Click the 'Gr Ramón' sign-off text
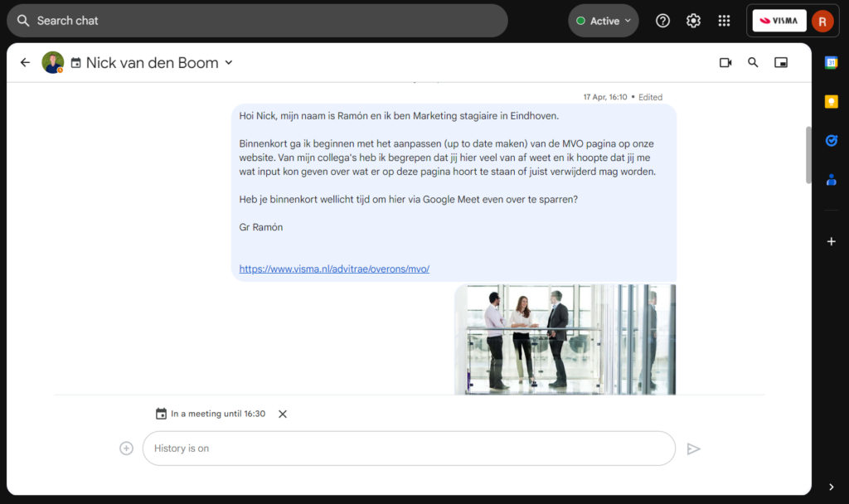 pyautogui.click(x=261, y=227)
